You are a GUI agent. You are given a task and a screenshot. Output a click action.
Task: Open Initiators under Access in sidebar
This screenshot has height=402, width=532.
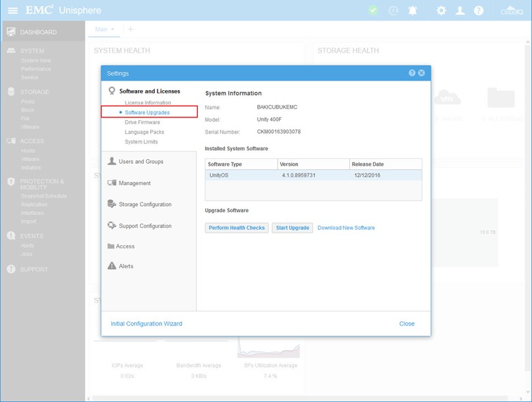tap(31, 168)
